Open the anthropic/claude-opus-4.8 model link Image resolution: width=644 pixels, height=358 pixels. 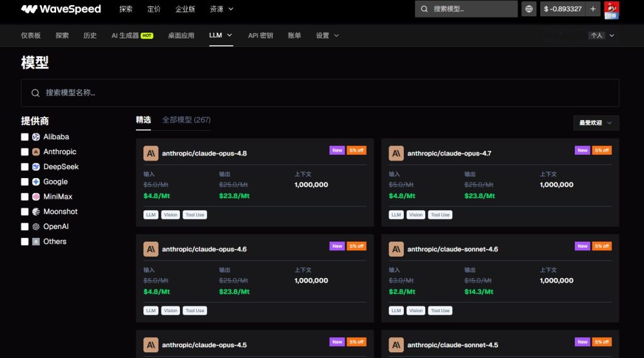pos(204,154)
